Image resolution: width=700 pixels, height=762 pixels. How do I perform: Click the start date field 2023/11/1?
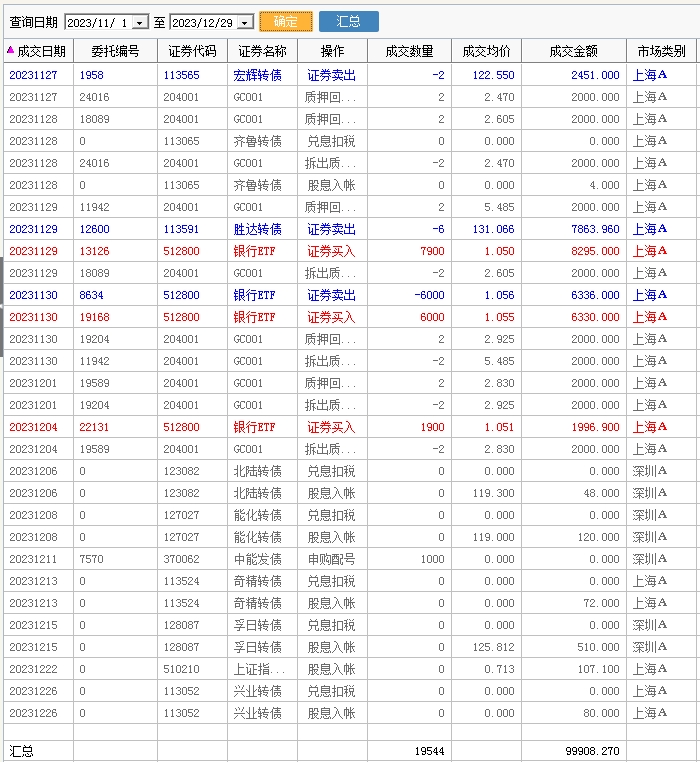[97, 22]
